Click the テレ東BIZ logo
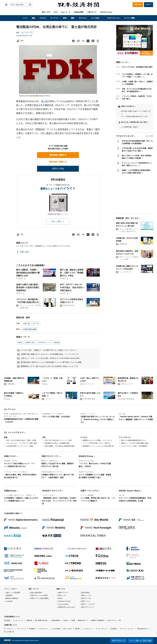This screenshot has height=644, width=157. point(41,563)
